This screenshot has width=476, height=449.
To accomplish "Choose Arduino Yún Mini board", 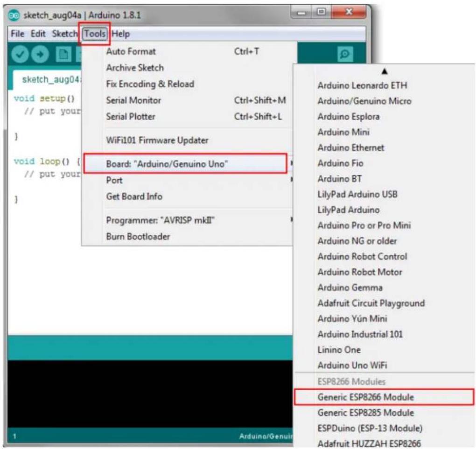I will pos(385,319).
